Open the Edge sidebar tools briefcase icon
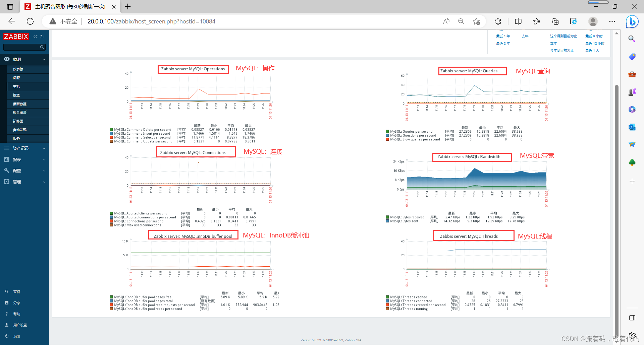644x345 pixels. [632, 74]
